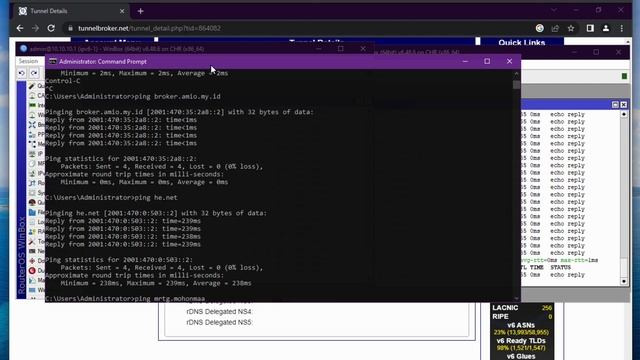Screen dimensions: 640x360
Task: Open Interfaces in the WinBox sidebar
Action: point(36,105)
